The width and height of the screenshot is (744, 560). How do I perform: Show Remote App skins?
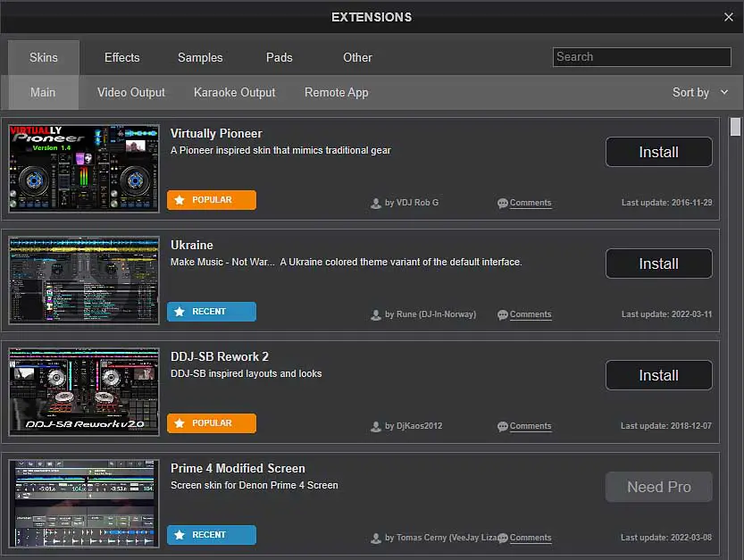(336, 92)
